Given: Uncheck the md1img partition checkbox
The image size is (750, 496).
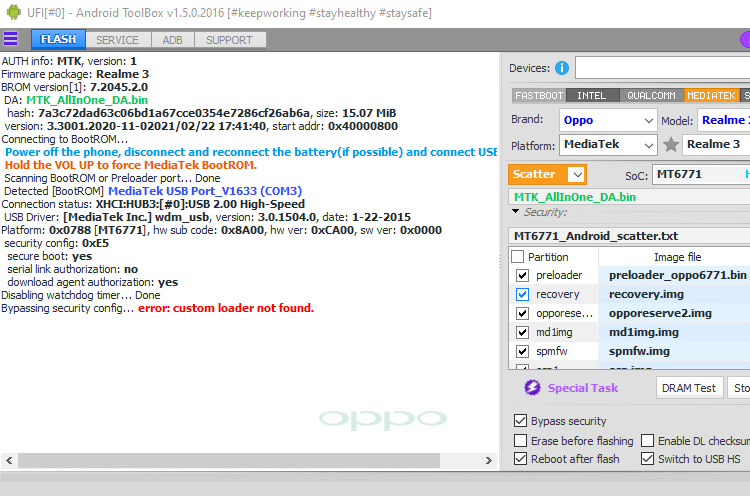Looking at the screenshot, I should coord(522,332).
